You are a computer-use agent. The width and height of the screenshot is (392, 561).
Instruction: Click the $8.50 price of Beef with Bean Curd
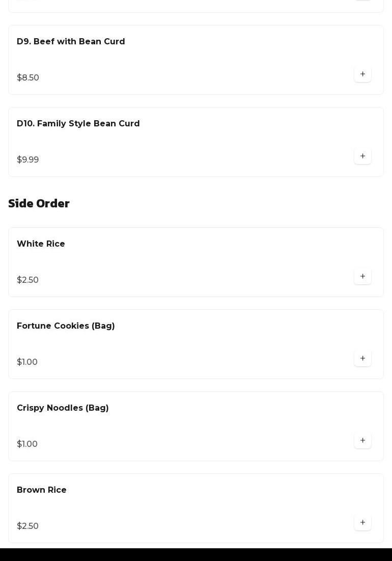28,78
